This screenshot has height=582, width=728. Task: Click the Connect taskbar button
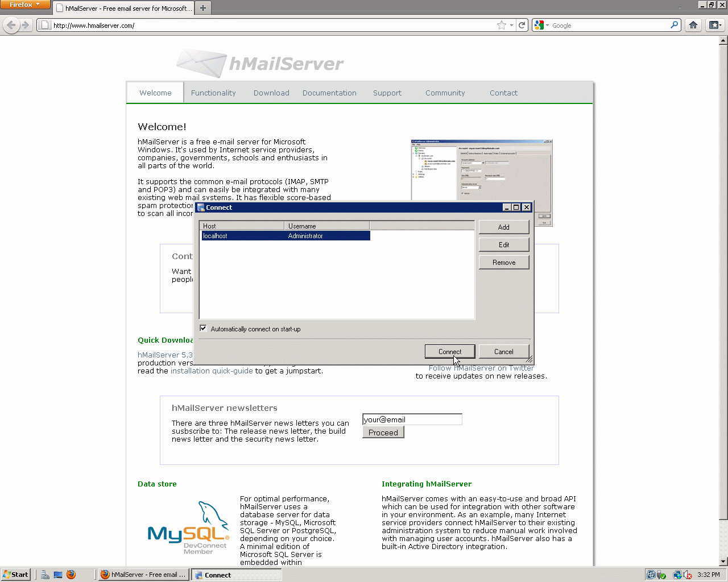pyautogui.click(x=236, y=575)
